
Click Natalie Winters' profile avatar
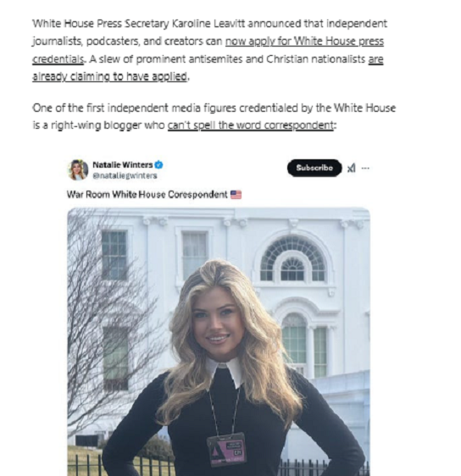pyautogui.click(x=78, y=169)
